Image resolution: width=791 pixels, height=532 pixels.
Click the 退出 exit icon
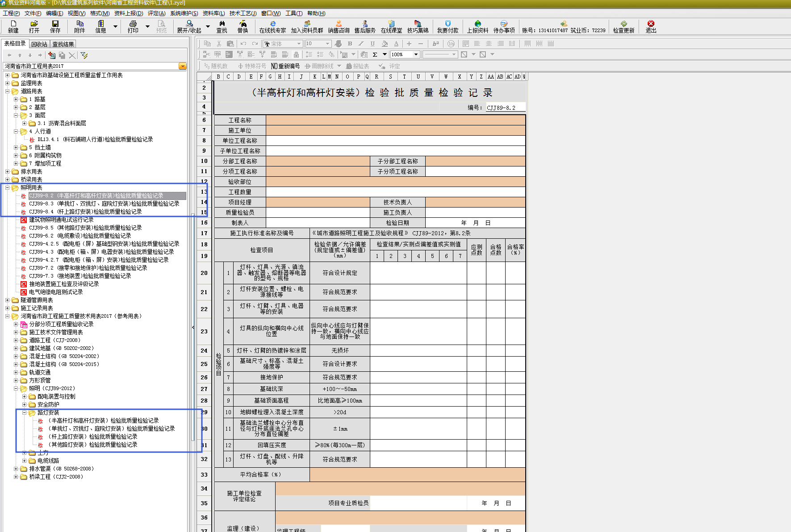coord(651,26)
